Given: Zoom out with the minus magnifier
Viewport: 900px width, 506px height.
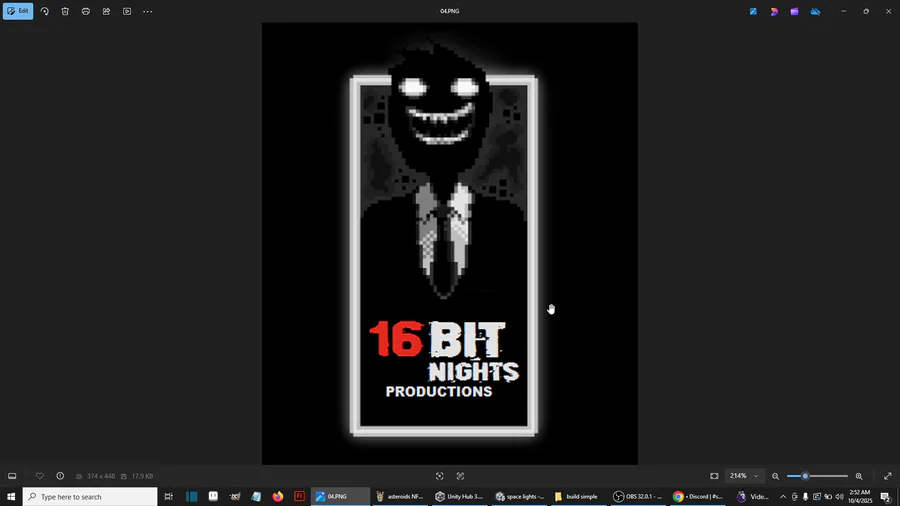Looking at the screenshot, I should click(775, 476).
